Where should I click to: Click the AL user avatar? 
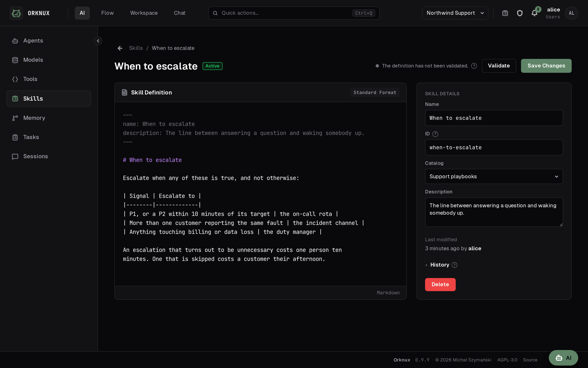[571, 13]
